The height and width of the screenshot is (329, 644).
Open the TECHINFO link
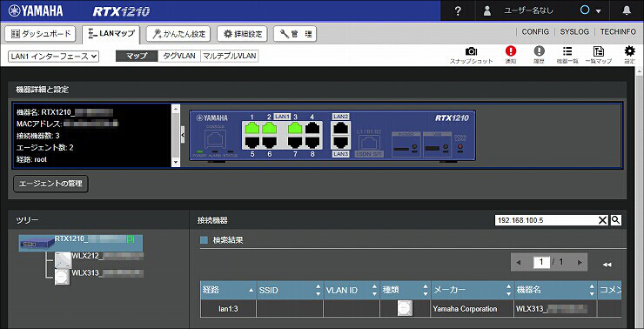[x=618, y=31]
